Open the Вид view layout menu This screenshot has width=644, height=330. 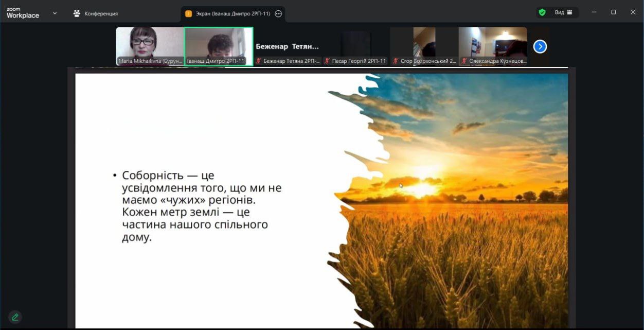[563, 12]
